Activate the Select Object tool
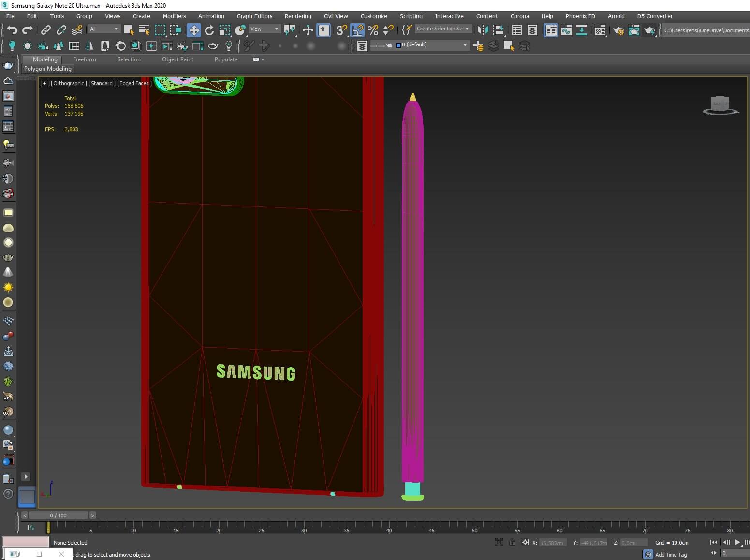 coord(129,30)
